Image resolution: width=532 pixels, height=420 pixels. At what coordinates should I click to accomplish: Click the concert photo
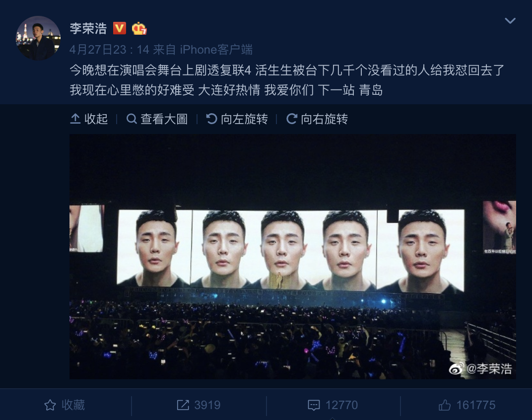(x=293, y=257)
